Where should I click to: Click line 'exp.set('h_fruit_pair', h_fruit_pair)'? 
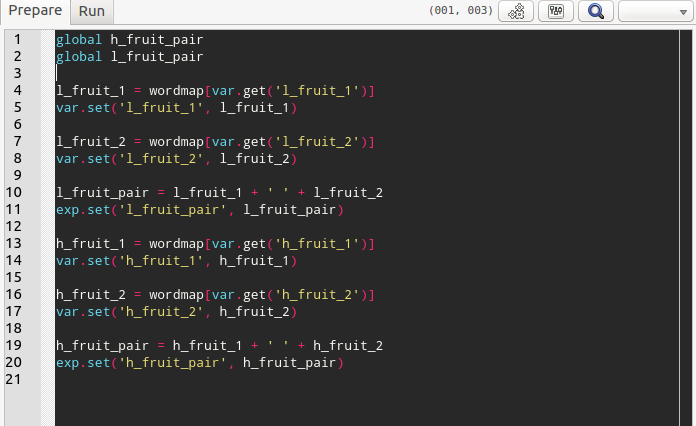(200, 363)
